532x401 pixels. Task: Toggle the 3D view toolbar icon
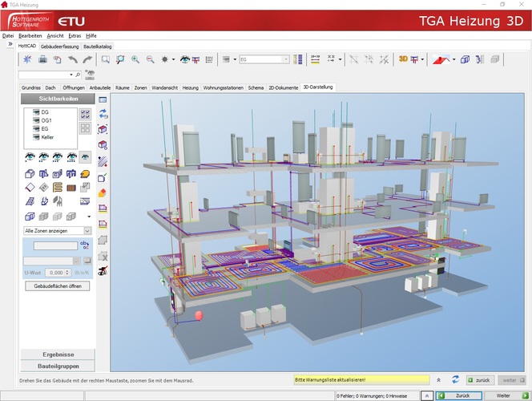[x=404, y=59]
